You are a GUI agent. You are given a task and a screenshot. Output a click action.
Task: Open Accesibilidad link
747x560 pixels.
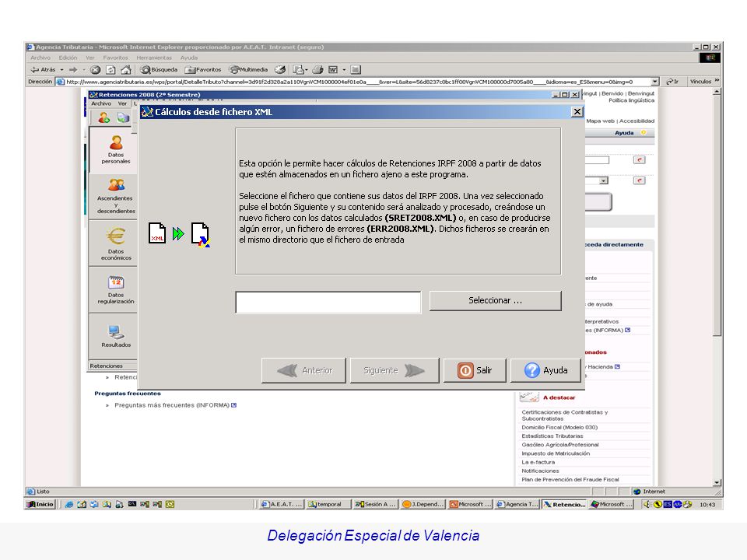(x=637, y=121)
